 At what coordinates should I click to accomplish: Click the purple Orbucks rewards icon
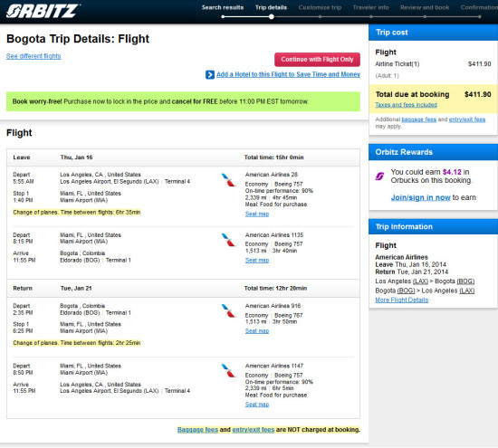point(380,176)
